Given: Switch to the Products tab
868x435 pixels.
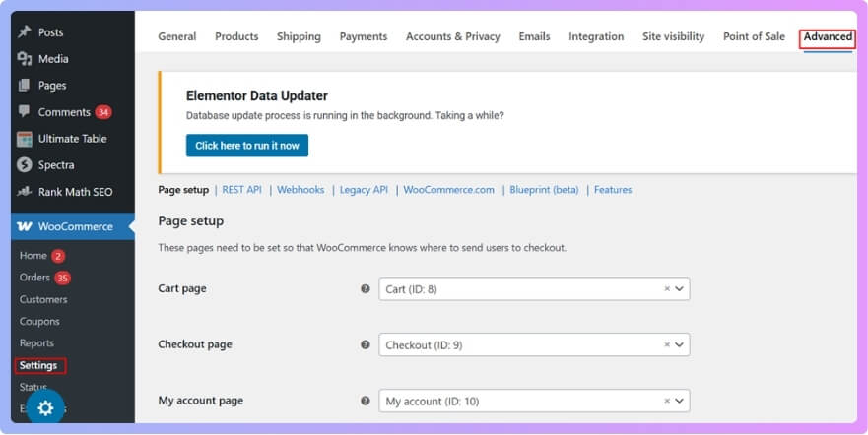Looking at the screenshot, I should pyautogui.click(x=236, y=36).
